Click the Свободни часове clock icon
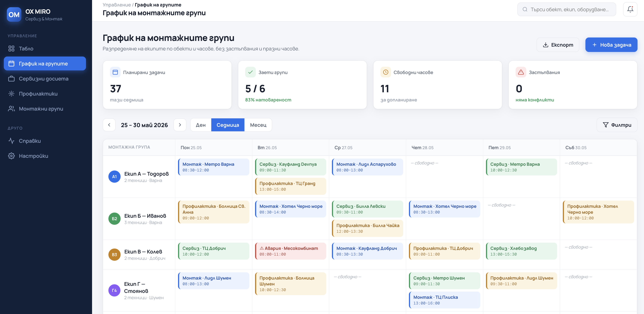Screen dimensions: 644x314 click(386, 72)
